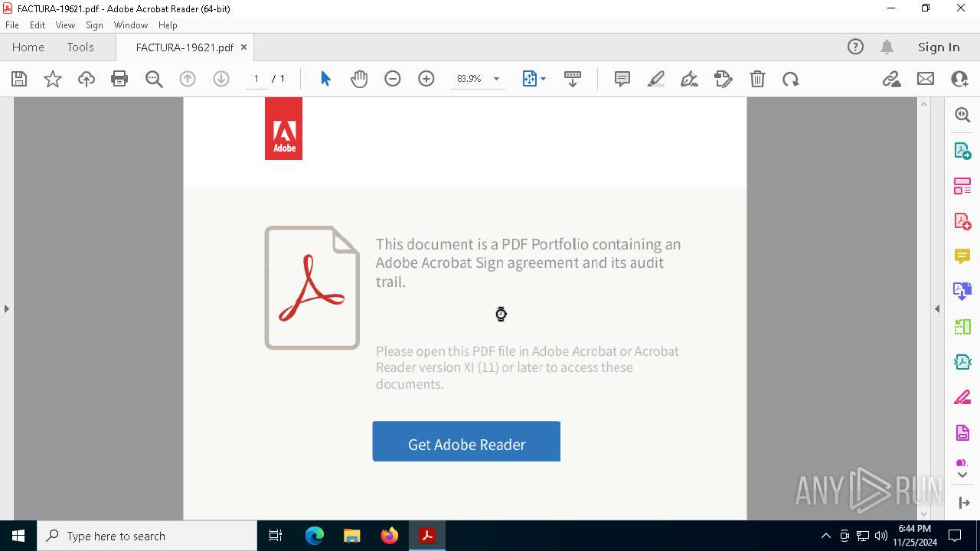Open the yellow Comment tool in the right pane

pyautogui.click(x=962, y=256)
